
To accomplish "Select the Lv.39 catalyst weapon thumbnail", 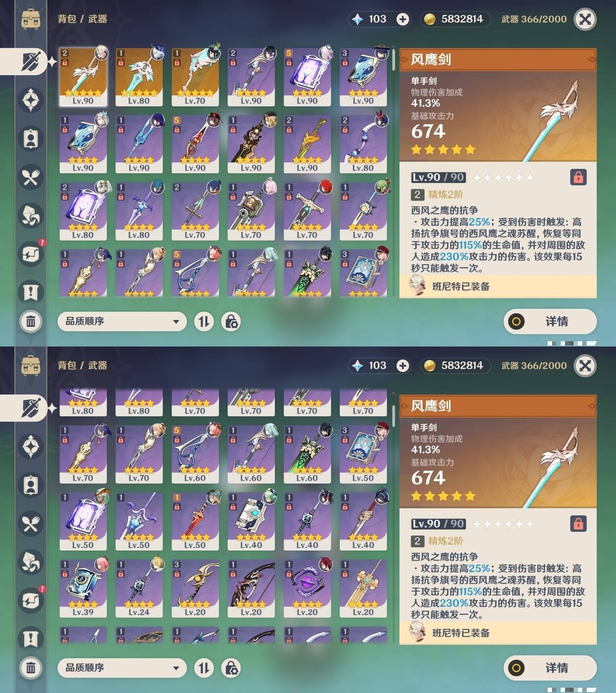I will (83, 589).
